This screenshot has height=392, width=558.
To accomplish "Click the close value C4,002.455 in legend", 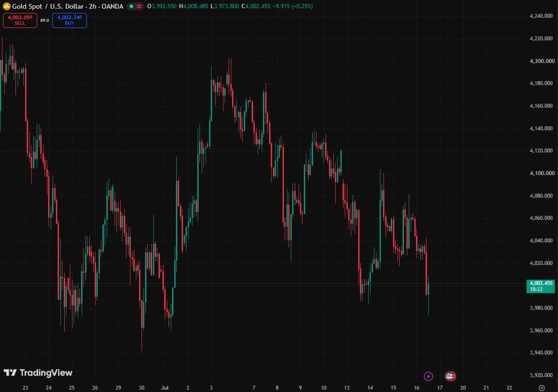I will point(256,6).
